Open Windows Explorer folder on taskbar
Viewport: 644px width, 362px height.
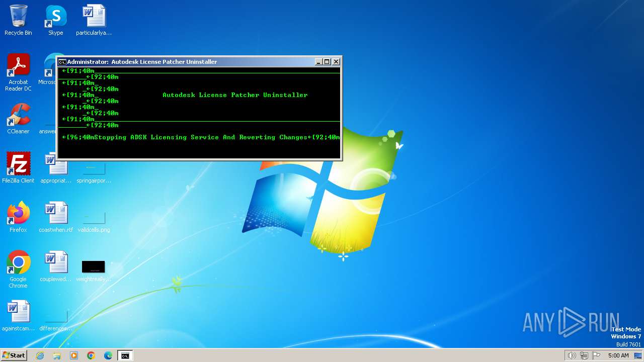point(57,355)
